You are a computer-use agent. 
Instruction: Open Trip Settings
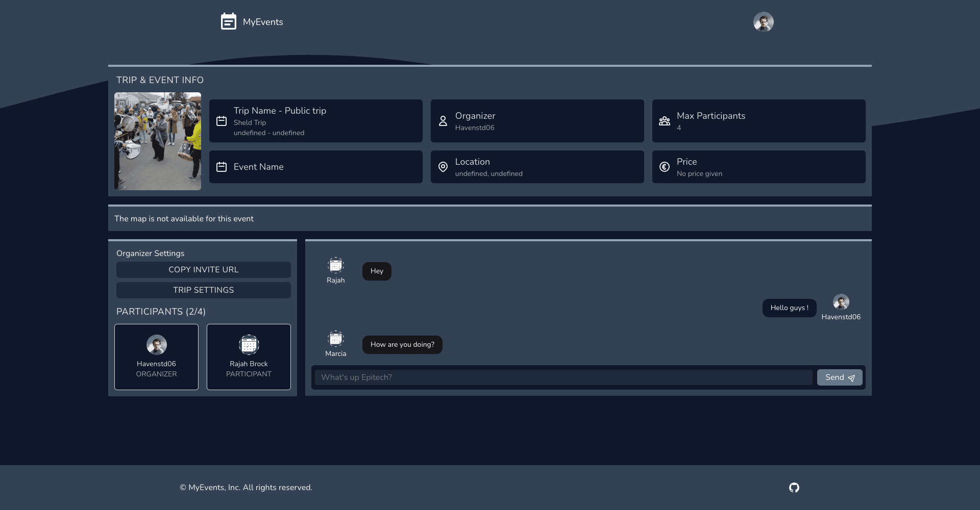203,290
